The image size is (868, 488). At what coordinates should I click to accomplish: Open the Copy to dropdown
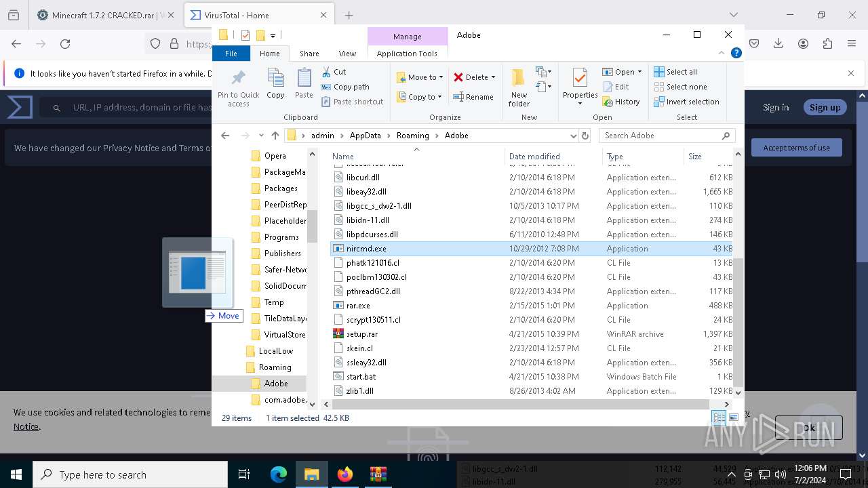point(418,97)
